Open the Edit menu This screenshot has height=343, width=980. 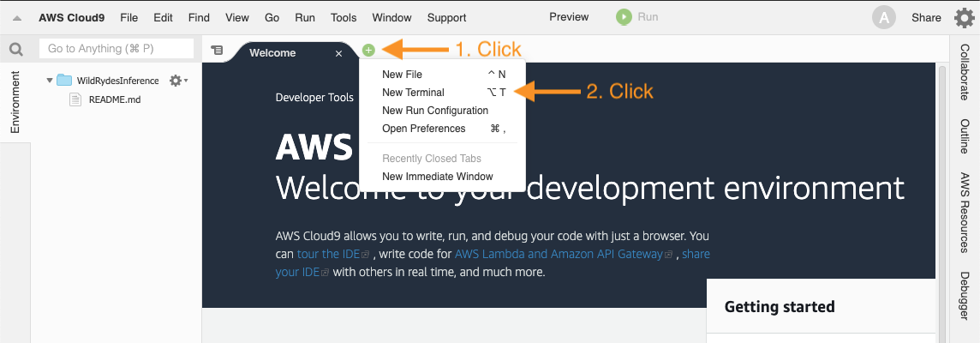tap(163, 17)
